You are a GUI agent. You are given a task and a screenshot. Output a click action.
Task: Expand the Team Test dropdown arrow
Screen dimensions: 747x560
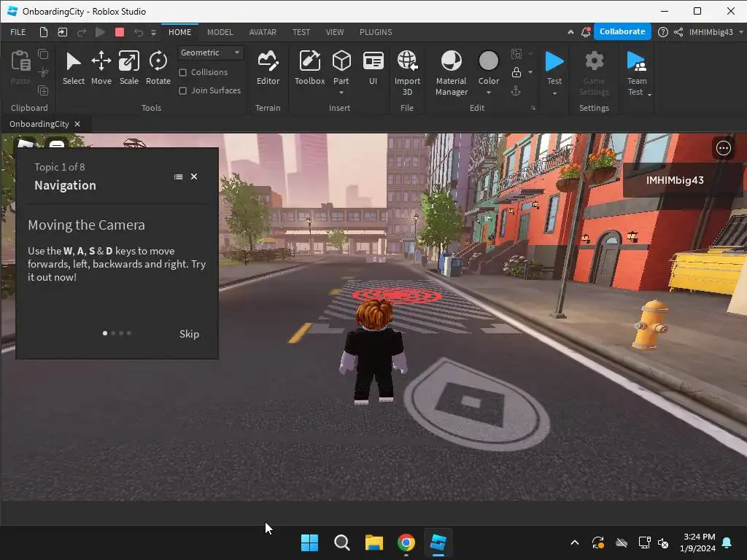[649, 95]
